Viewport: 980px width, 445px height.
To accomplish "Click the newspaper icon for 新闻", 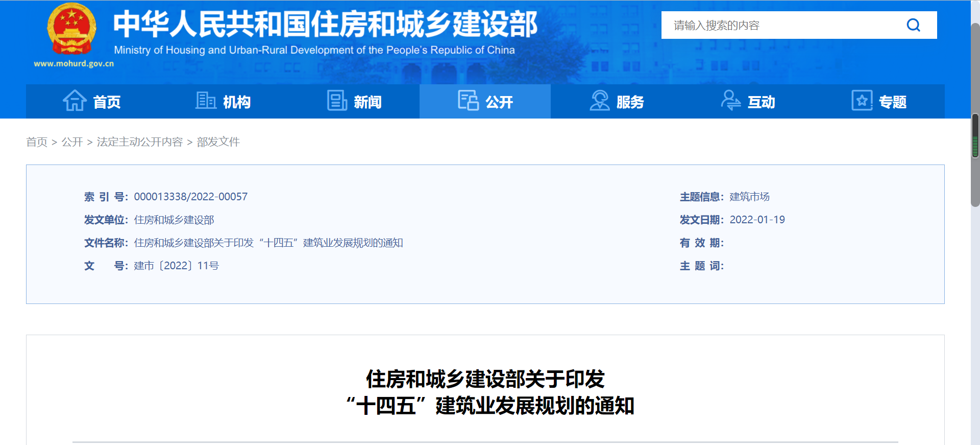I will click(337, 101).
